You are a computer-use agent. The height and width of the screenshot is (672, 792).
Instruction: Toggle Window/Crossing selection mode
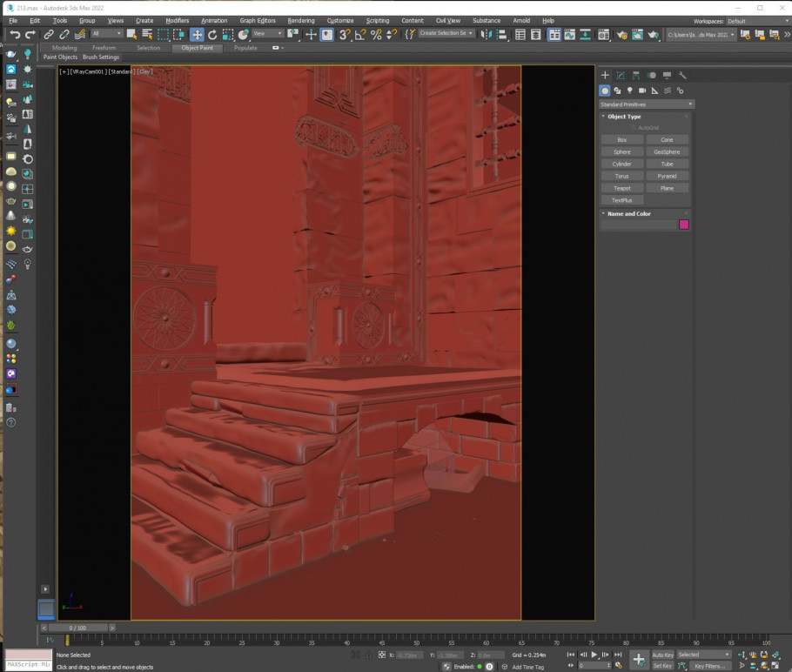[178, 34]
